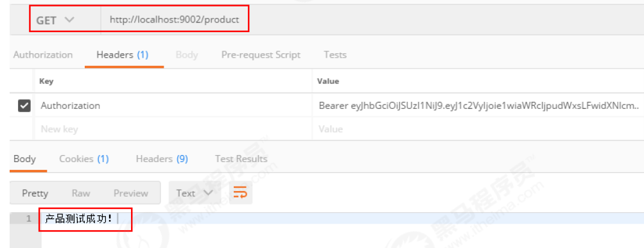Click the New key input field
The width and height of the screenshot is (644, 248).
pos(173,129)
